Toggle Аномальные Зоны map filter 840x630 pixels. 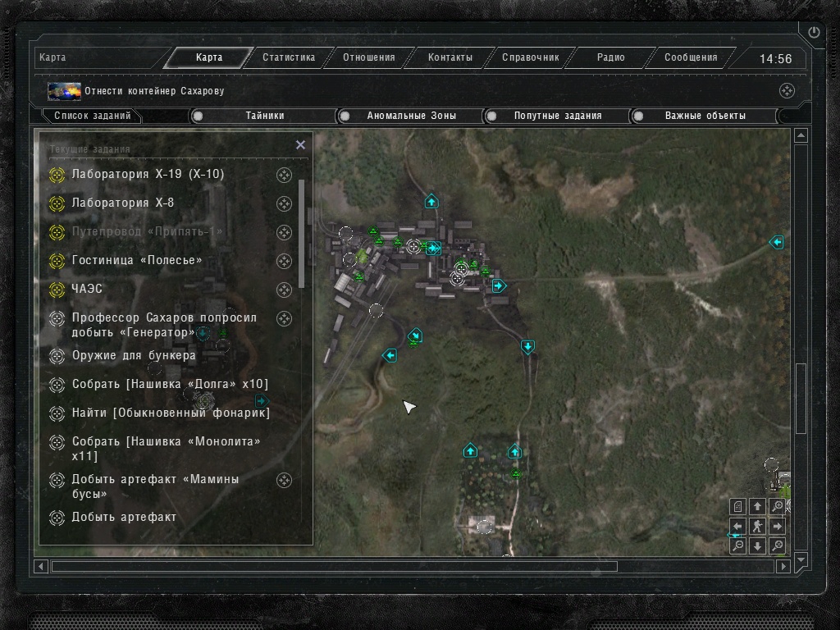[410, 116]
